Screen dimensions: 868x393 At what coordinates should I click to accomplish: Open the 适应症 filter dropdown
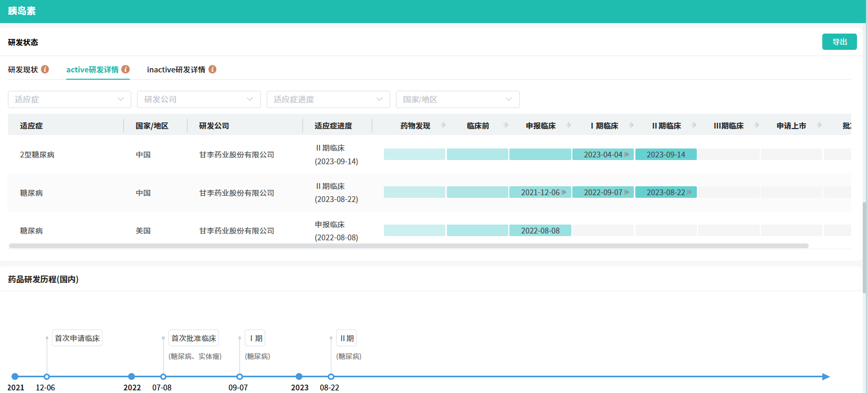69,99
